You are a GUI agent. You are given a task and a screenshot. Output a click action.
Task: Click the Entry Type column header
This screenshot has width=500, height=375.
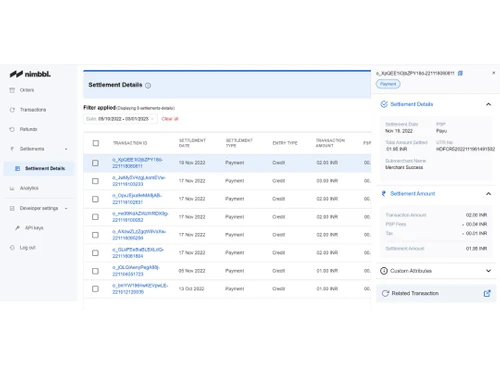[x=285, y=143]
